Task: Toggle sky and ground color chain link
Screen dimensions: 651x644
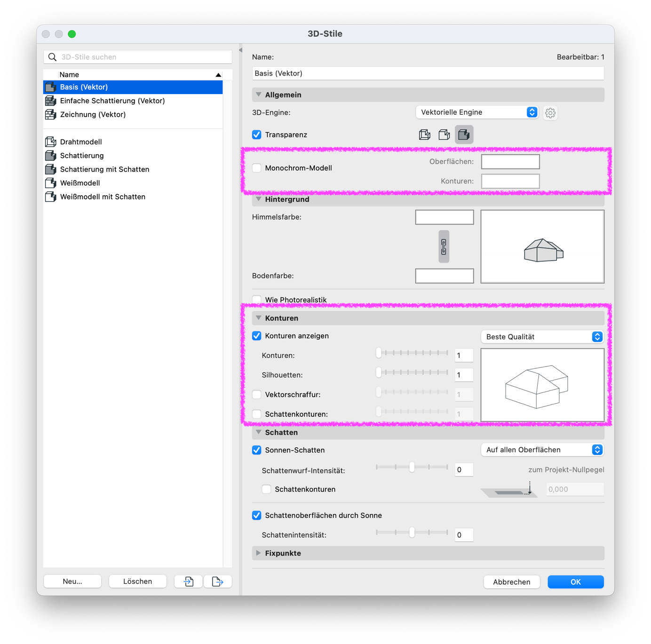Action: pos(444,246)
